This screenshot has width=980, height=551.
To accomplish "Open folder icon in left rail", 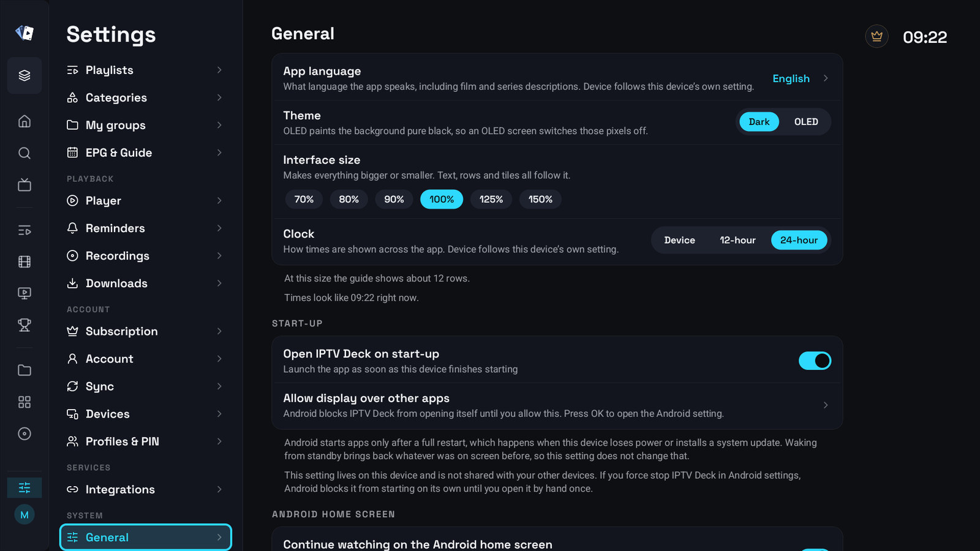I will 24,370.
